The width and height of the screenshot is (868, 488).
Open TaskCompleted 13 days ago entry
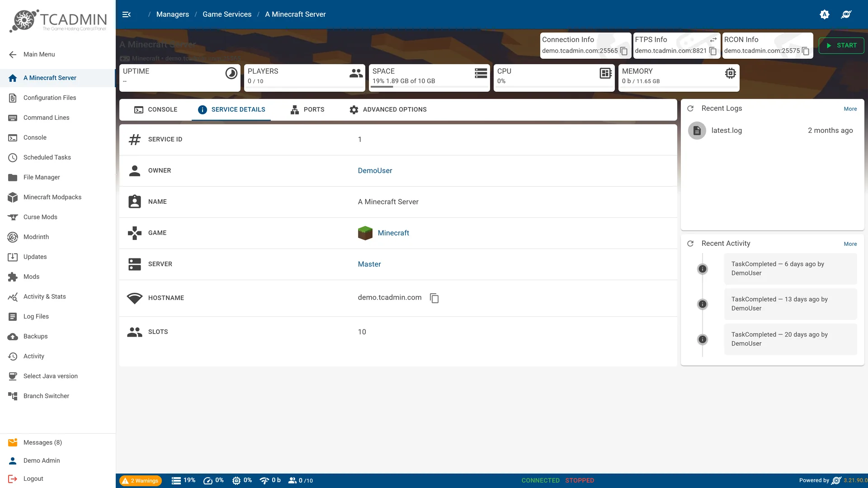click(x=790, y=304)
